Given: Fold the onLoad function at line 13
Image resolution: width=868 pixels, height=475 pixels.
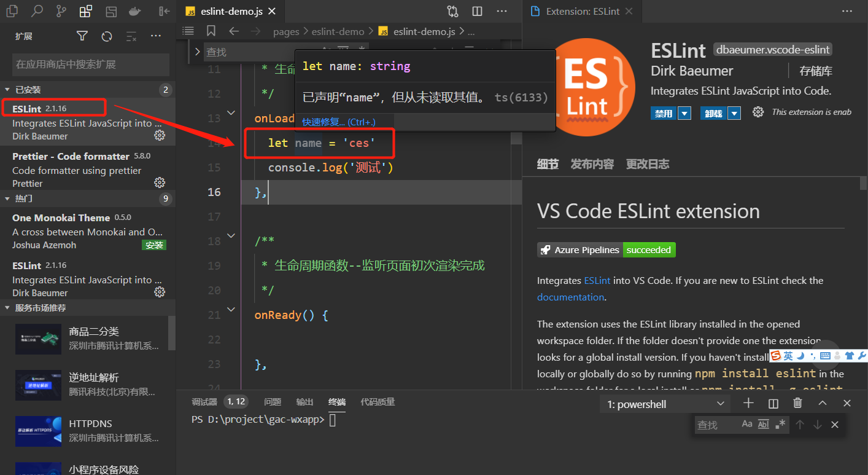Looking at the screenshot, I should [x=231, y=112].
